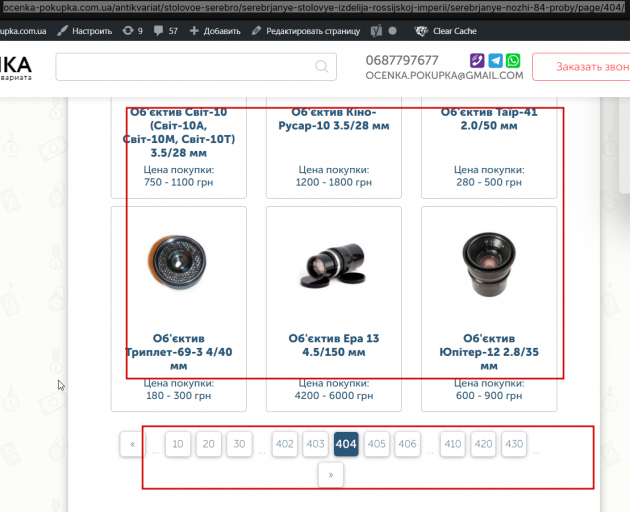Click the Юпітер-12 lens photo
The height and width of the screenshot is (512, 630).
click(x=489, y=264)
